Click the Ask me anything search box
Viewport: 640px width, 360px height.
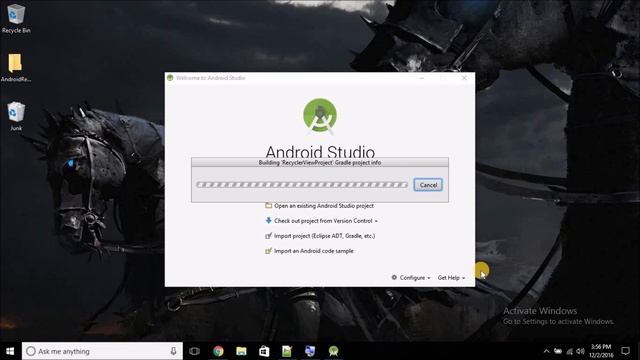tap(102, 351)
